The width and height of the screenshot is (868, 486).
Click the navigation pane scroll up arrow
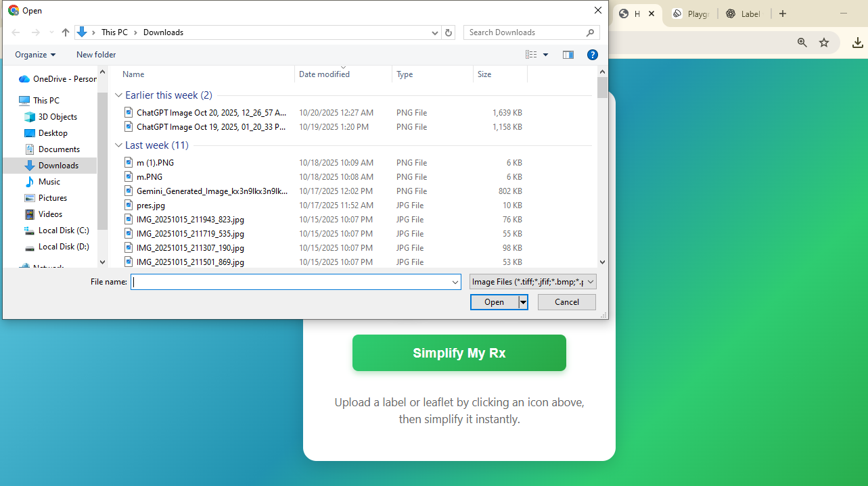pyautogui.click(x=102, y=72)
